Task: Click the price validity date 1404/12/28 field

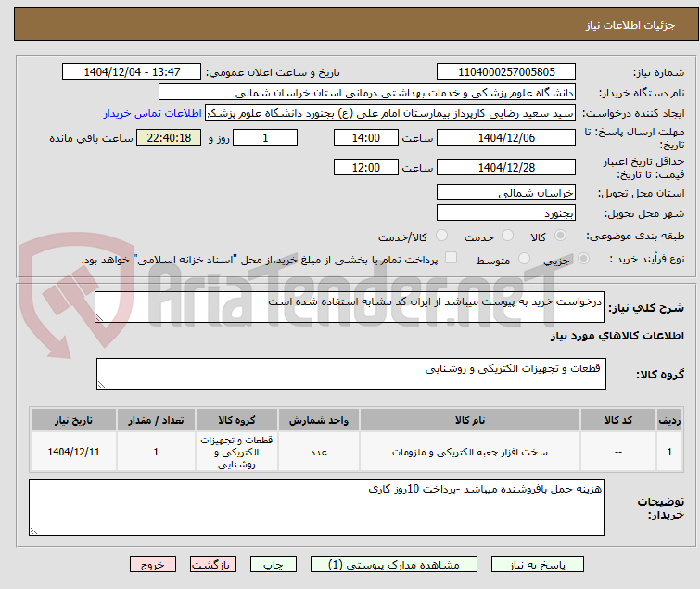Action: (506, 167)
